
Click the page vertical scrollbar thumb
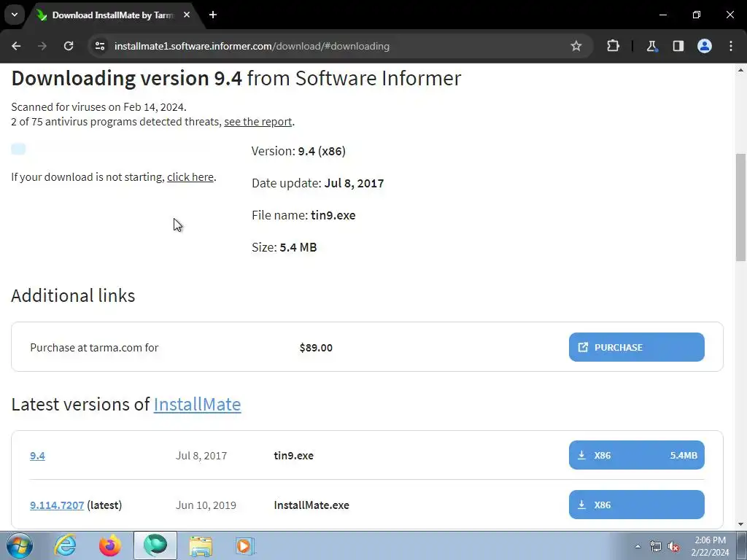coord(740,207)
